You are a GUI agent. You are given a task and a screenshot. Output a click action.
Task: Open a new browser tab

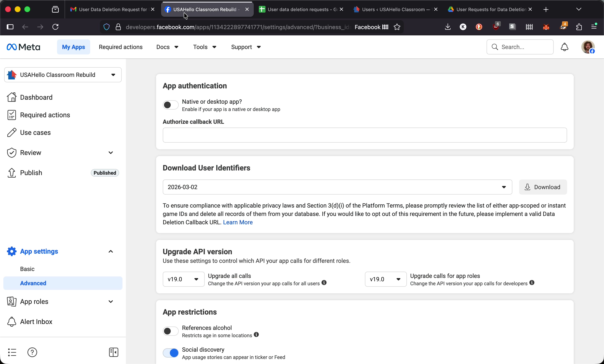[546, 9]
